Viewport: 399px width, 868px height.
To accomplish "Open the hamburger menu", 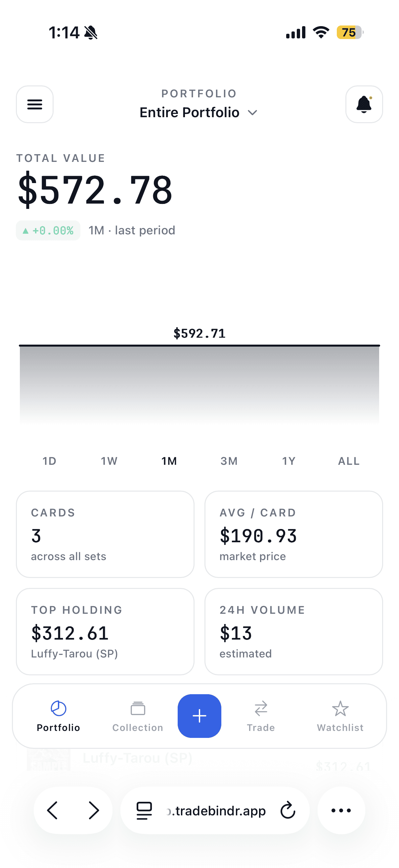I will click(x=35, y=104).
